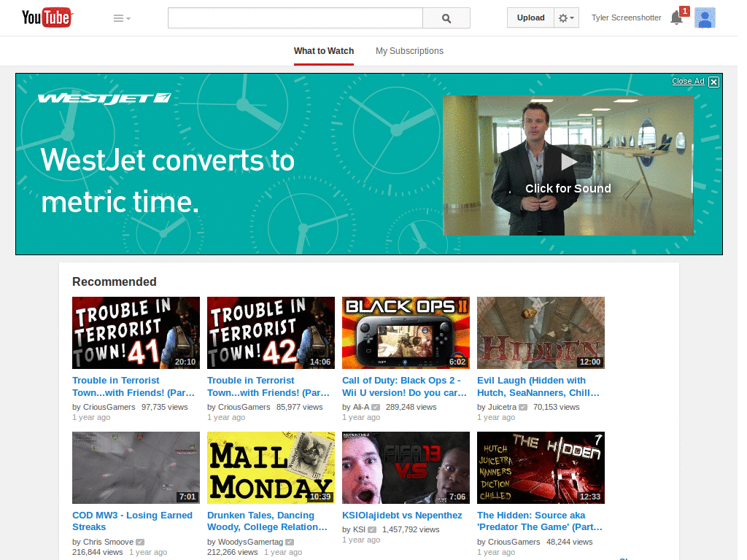
Task: Open Trouble in Terrorist Town 41 thumbnail
Action: click(x=136, y=332)
